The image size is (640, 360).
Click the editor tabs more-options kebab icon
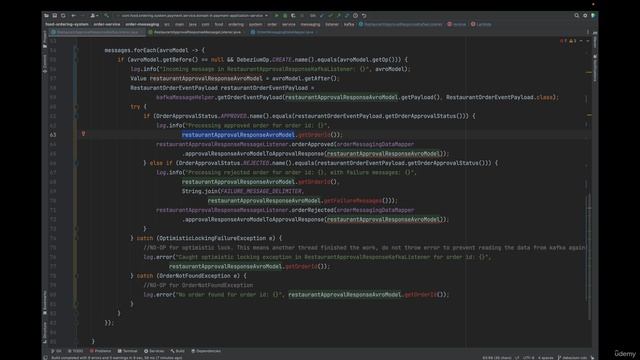(x=588, y=32)
